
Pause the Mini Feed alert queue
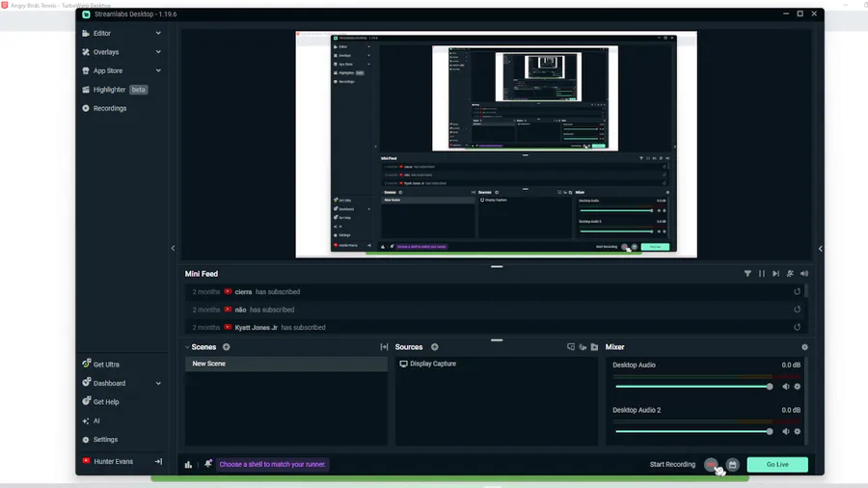click(x=762, y=273)
